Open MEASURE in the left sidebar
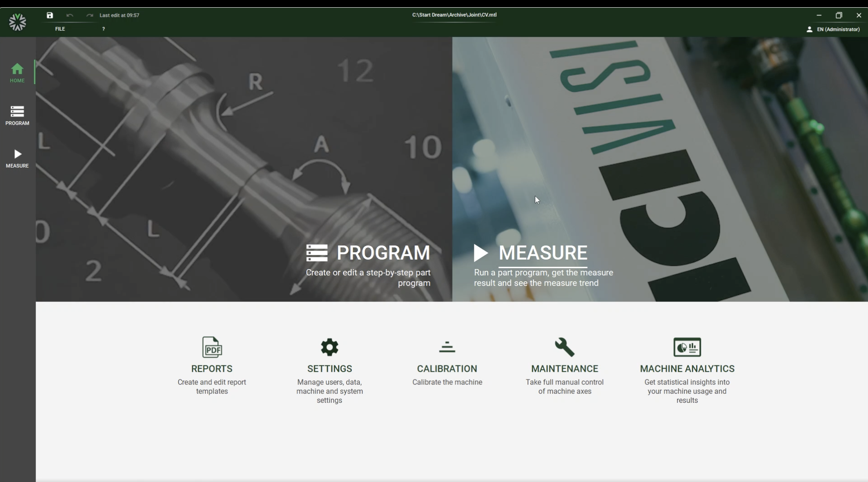The image size is (868, 482). (x=17, y=158)
